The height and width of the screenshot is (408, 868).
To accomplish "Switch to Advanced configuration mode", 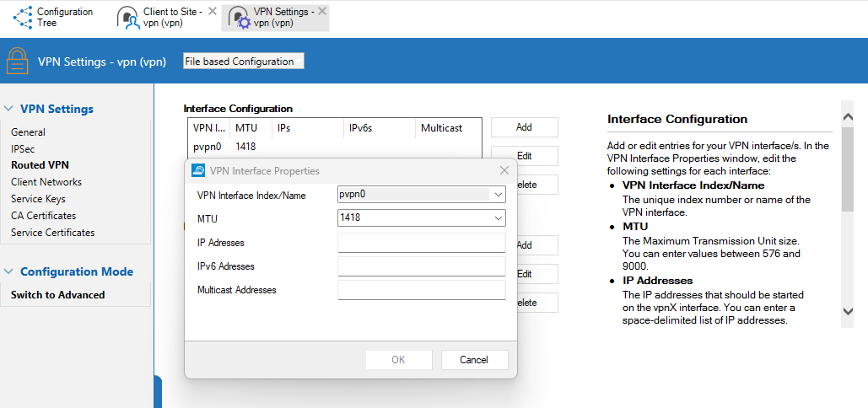I will 57,295.
